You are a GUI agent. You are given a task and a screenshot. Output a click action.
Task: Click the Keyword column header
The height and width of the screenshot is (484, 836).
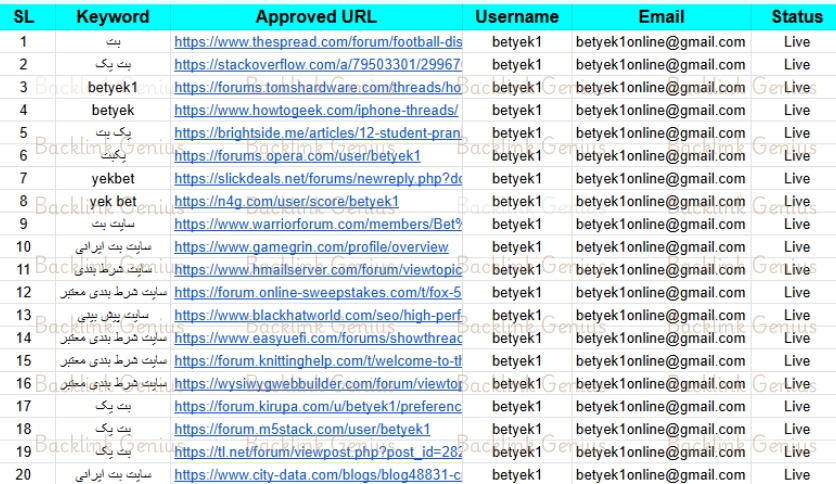coord(112,17)
